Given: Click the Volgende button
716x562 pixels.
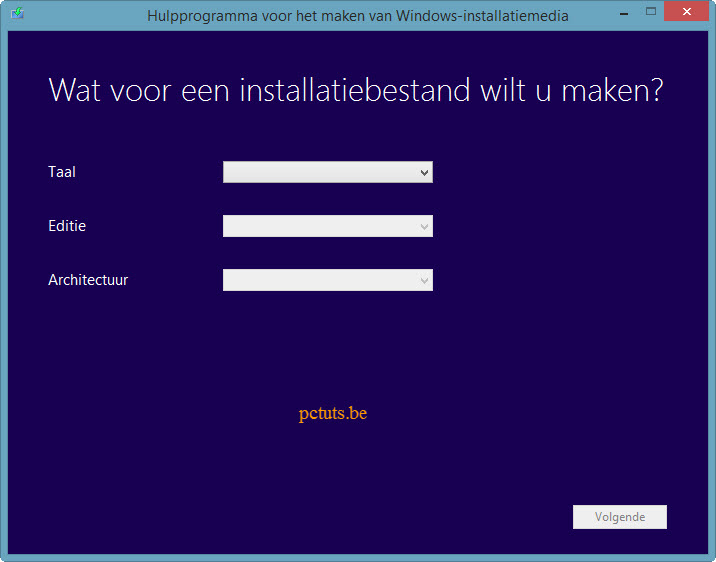Looking at the screenshot, I should pos(620,517).
